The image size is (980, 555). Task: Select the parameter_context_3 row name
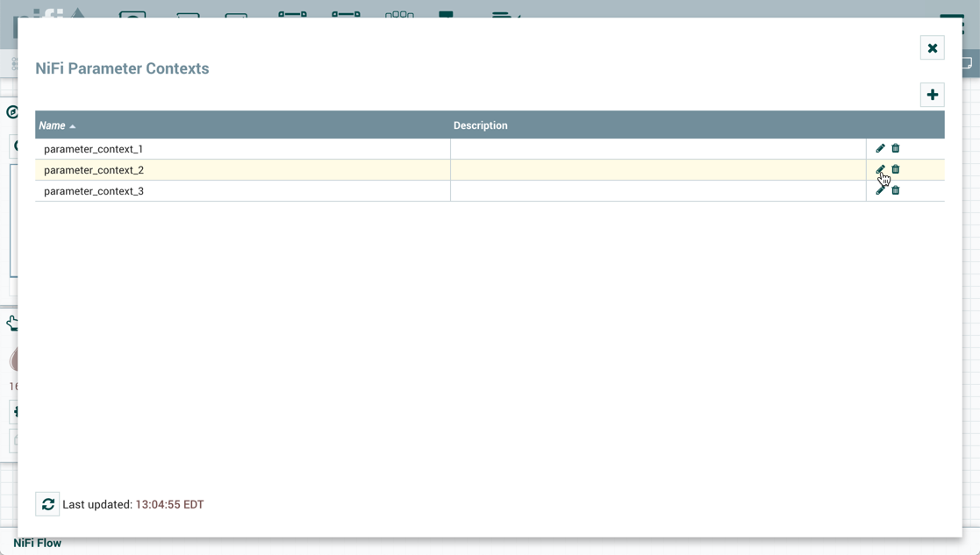click(x=93, y=191)
